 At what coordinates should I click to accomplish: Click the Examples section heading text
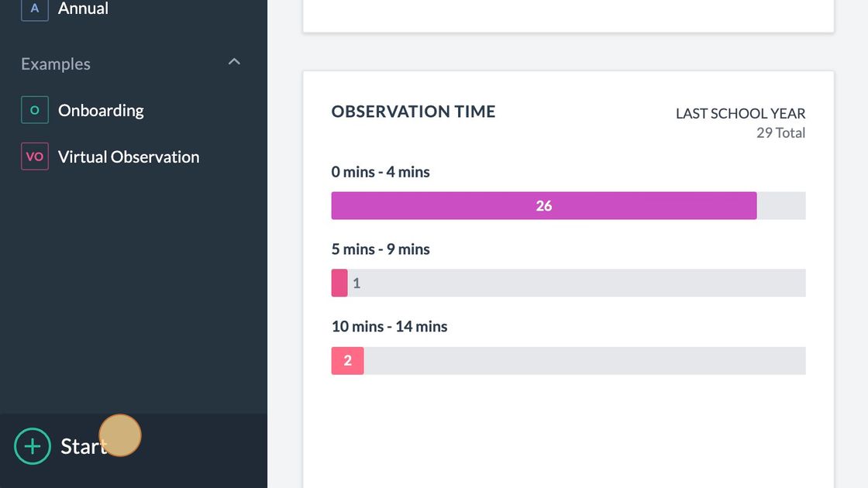[56, 64]
